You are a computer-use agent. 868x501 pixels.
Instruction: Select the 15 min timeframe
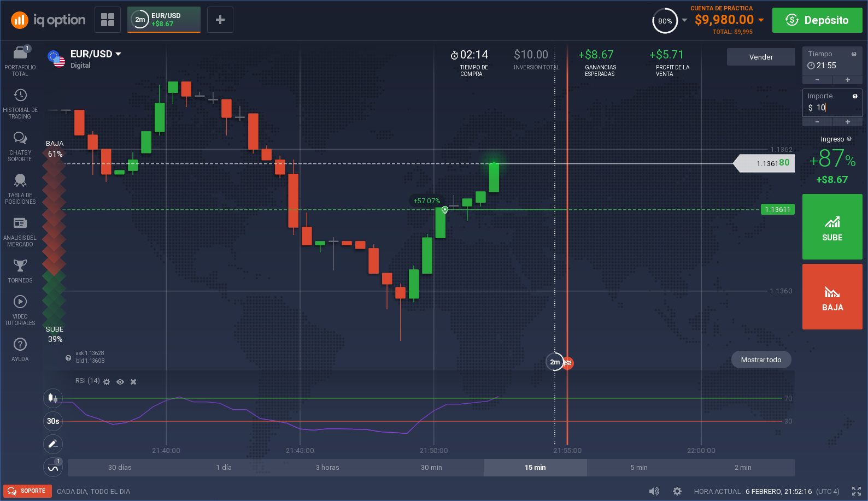pyautogui.click(x=535, y=468)
